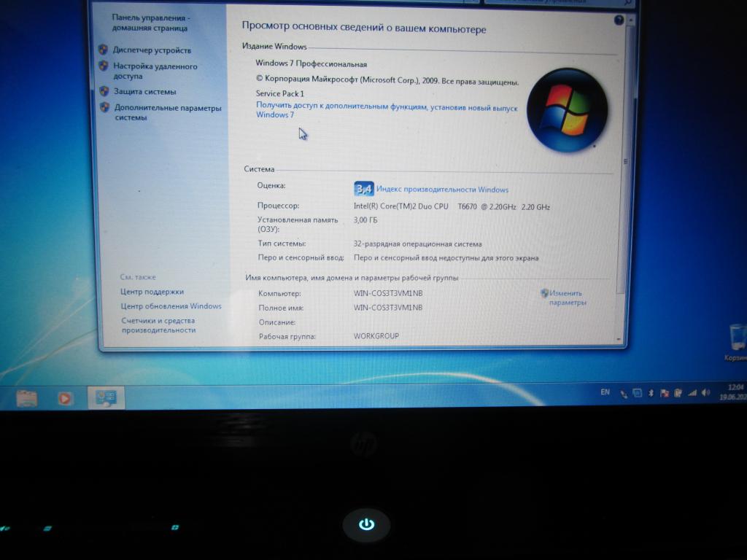Open Диспетчер устройств link

[x=152, y=50]
